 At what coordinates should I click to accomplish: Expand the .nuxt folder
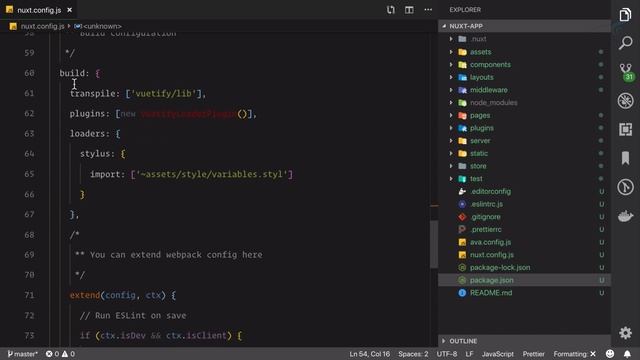pyautogui.click(x=524, y=39)
